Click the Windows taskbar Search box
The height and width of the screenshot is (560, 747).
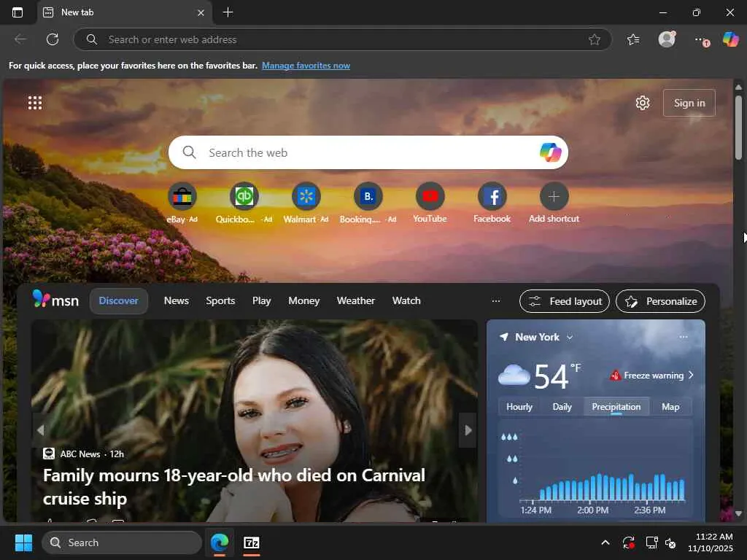[x=122, y=542]
